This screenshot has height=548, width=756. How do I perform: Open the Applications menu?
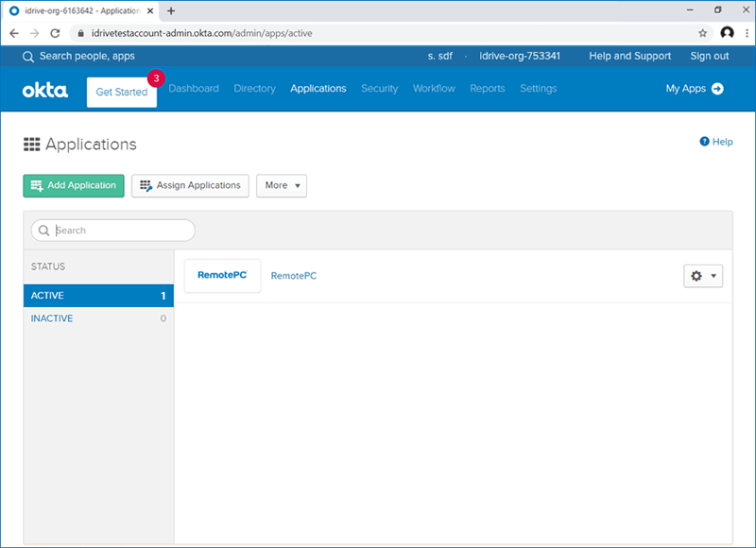pyautogui.click(x=318, y=89)
